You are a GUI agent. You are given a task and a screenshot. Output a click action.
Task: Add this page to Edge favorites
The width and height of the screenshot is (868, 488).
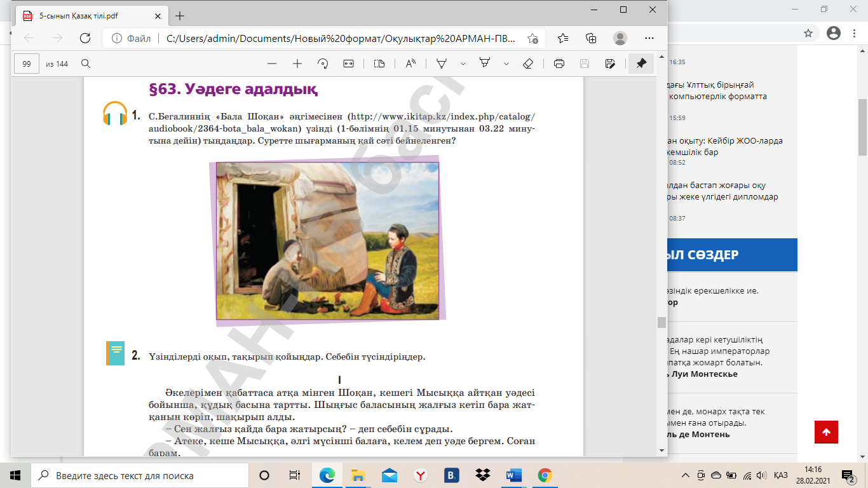[532, 38]
